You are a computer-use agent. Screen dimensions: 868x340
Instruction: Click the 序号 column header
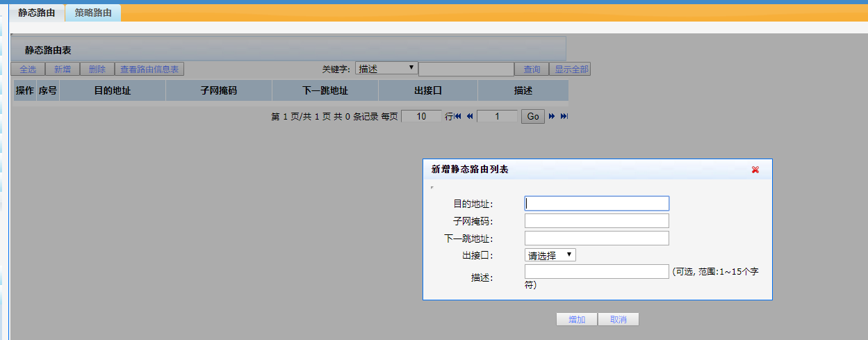point(48,90)
